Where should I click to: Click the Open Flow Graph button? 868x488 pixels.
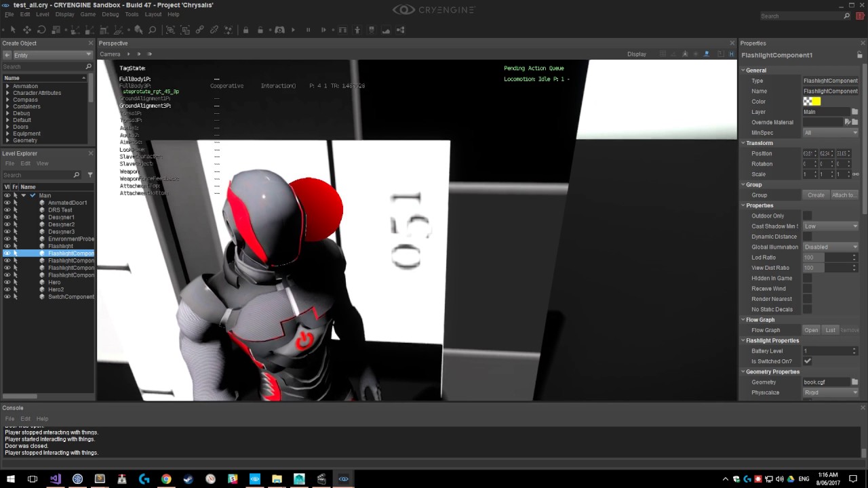(x=811, y=330)
